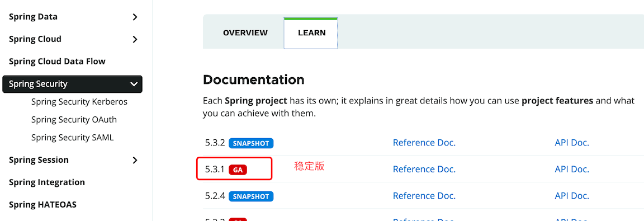Open Spring Security SAML subproject
644x221 pixels.
point(72,138)
